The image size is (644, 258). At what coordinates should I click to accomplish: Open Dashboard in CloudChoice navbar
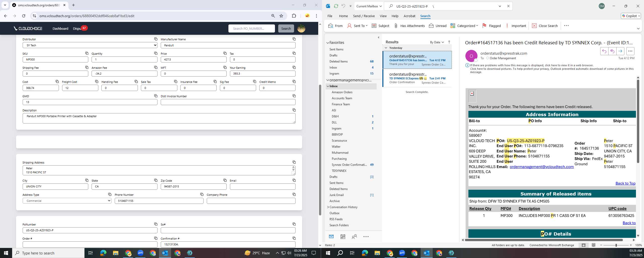click(60, 28)
